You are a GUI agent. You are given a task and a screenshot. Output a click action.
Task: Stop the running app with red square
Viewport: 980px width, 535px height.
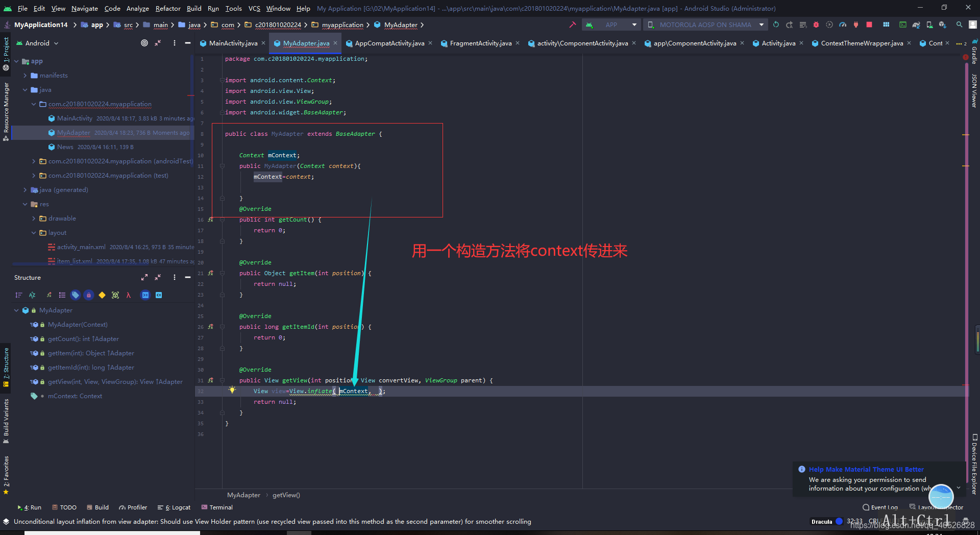[869, 25]
